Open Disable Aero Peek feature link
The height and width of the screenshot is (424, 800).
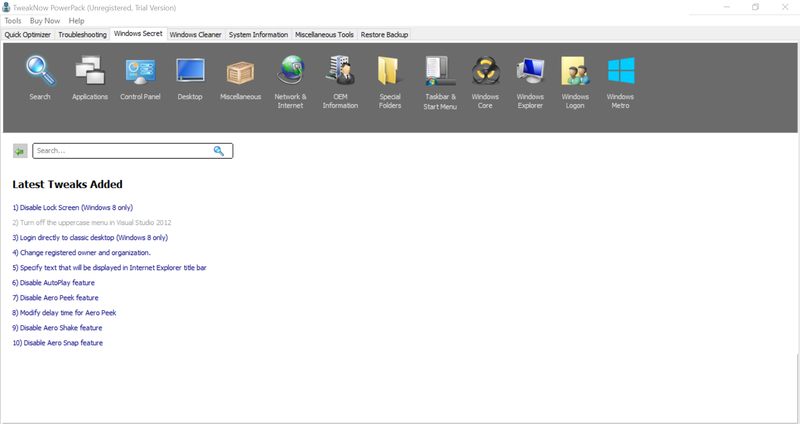[x=55, y=298]
